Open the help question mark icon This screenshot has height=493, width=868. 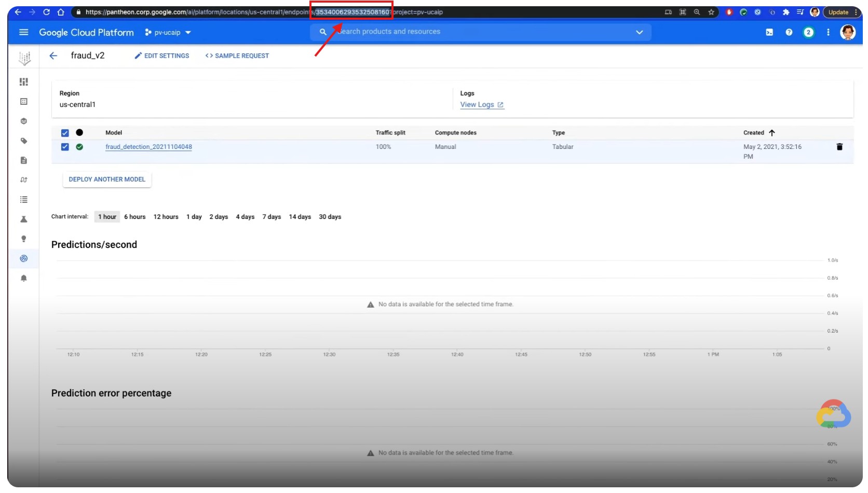point(789,32)
